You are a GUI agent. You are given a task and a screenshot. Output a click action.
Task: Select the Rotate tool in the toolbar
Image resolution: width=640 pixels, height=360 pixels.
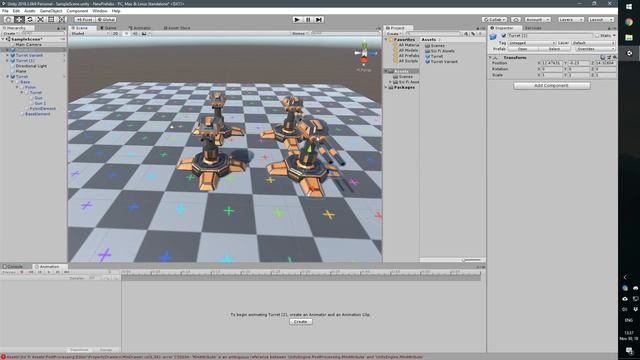click(x=29, y=20)
